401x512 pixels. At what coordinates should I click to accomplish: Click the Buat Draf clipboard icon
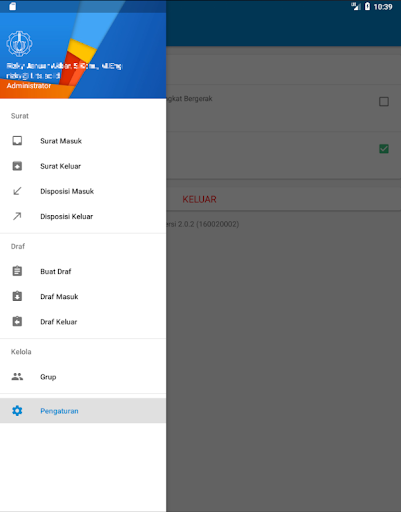coord(17,271)
